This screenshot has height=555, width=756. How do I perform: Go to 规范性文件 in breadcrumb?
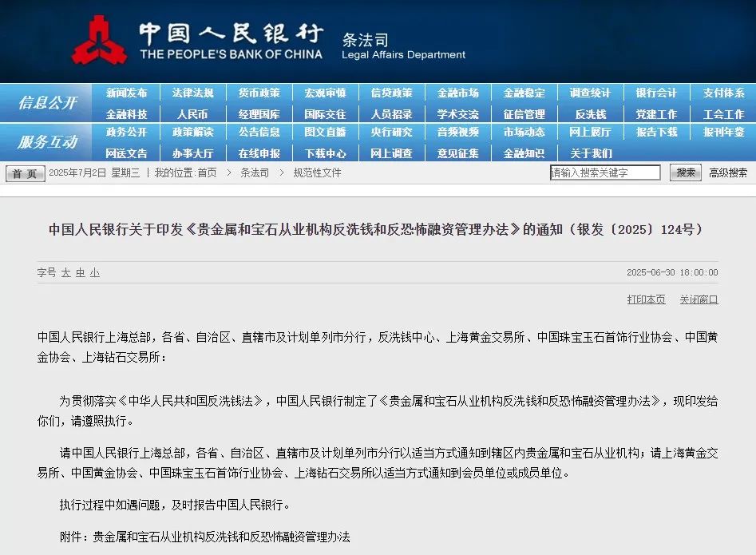click(x=317, y=172)
